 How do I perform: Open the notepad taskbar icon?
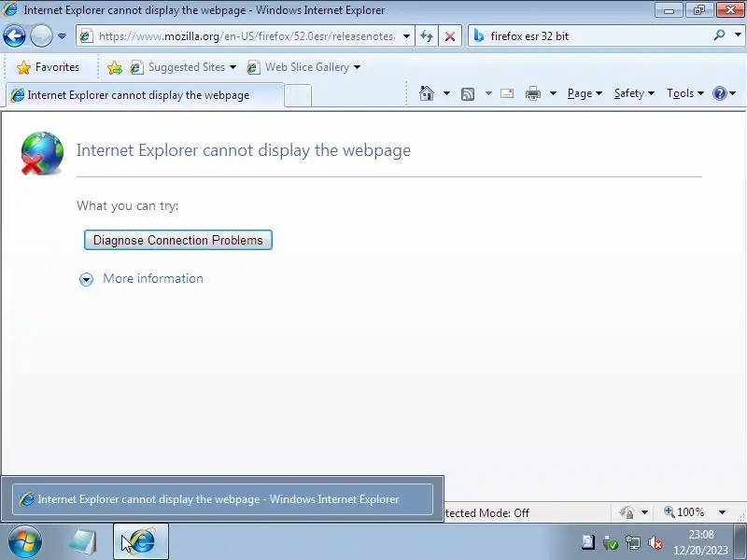[x=83, y=541]
